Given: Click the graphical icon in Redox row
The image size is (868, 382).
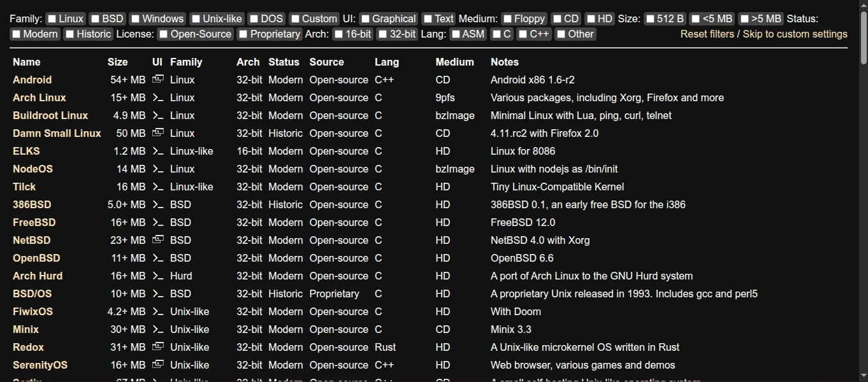Looking at the screenshot, I should tap(158, 346).
